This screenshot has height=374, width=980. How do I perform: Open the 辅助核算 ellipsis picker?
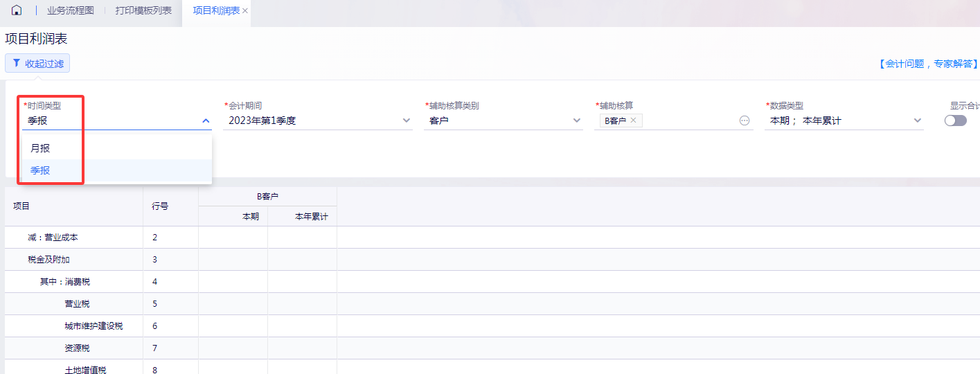pos(745,121)
